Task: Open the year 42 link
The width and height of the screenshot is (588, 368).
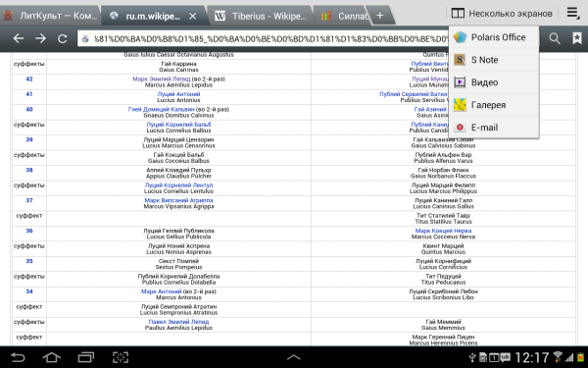Action: (29, 79)
